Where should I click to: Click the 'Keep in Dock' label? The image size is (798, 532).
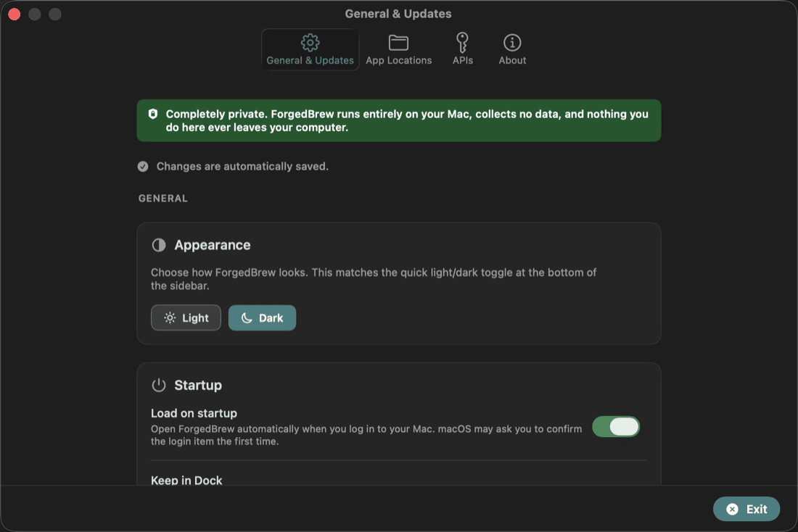point(186,480)
